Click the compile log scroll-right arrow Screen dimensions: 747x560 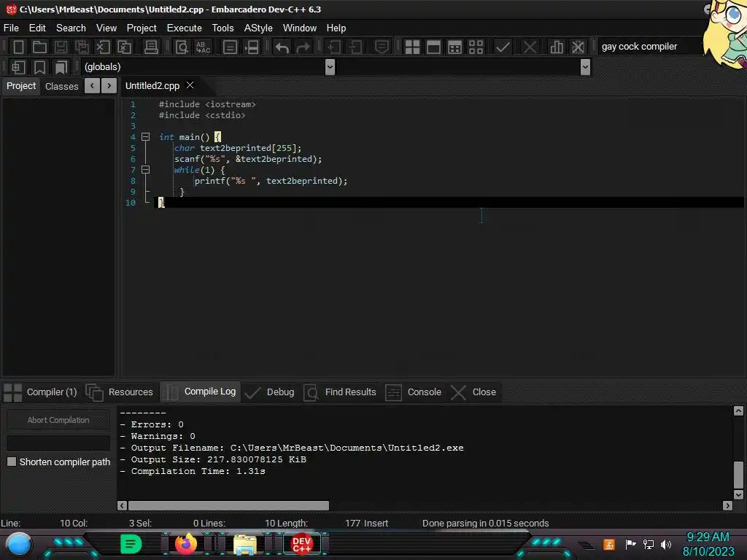coord(727,505)
